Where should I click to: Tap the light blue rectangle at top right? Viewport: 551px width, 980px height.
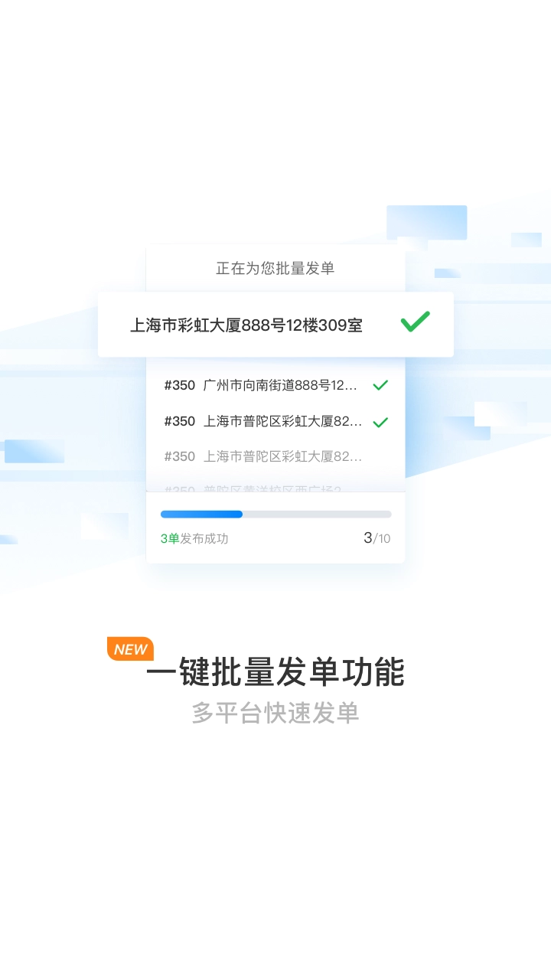[x=426, y=222]
